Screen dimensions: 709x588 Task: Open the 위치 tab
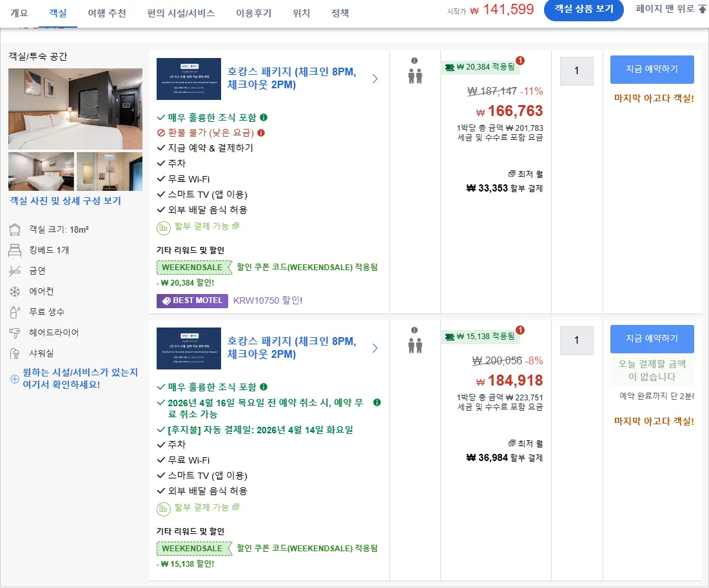[x=301, y=13]
